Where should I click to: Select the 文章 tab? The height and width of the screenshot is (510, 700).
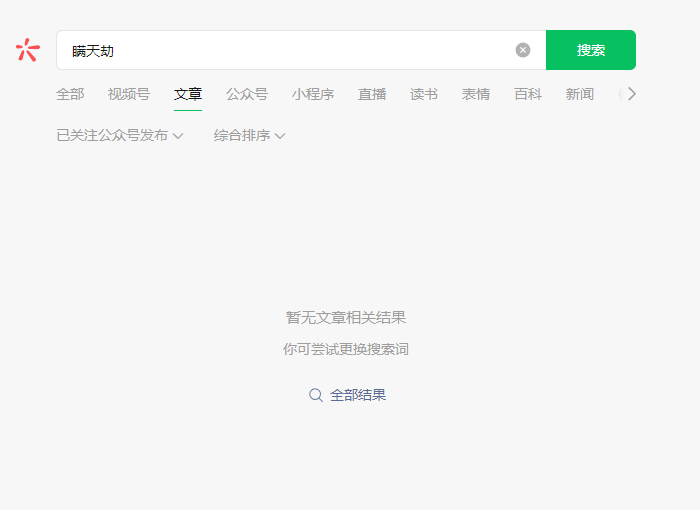click(x=188, y=94)
